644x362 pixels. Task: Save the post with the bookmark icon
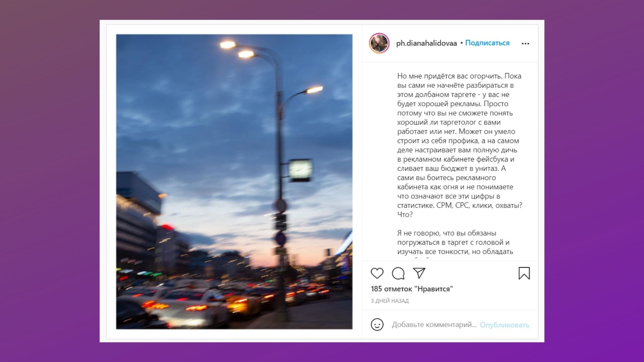point(524,273)
